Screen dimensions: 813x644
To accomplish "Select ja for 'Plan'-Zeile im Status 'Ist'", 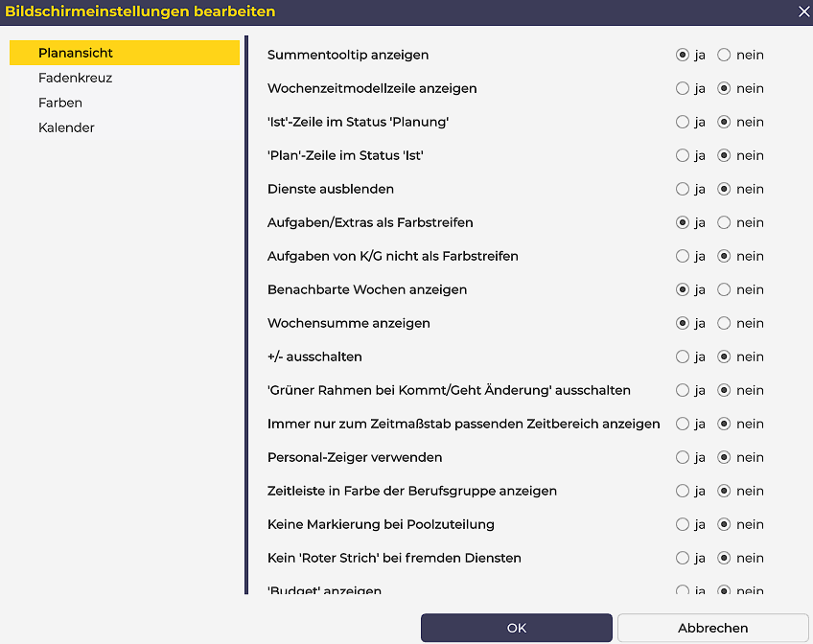I will pyautogui.click(x=683, y=155).
